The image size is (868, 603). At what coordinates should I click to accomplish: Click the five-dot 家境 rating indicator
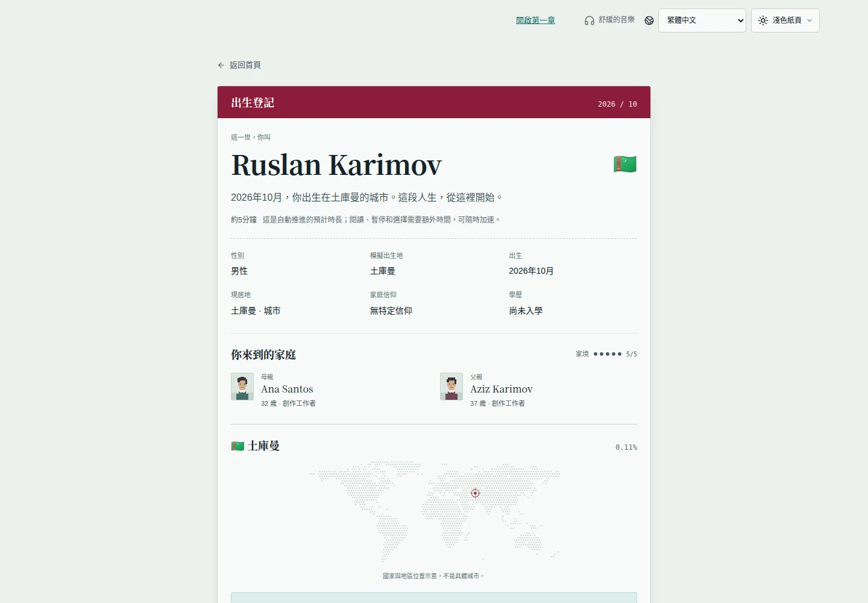click(x=607, y=354)
